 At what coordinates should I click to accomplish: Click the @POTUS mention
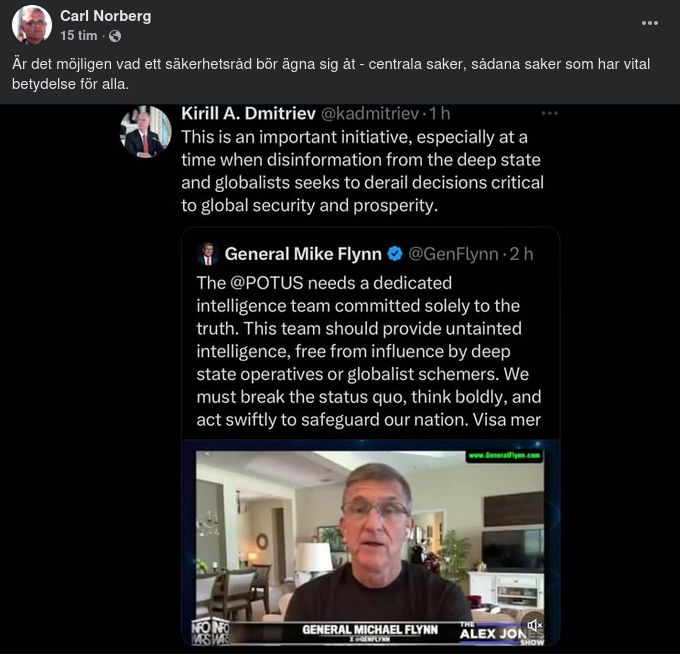pyautogui.click(x=268, y=282)
